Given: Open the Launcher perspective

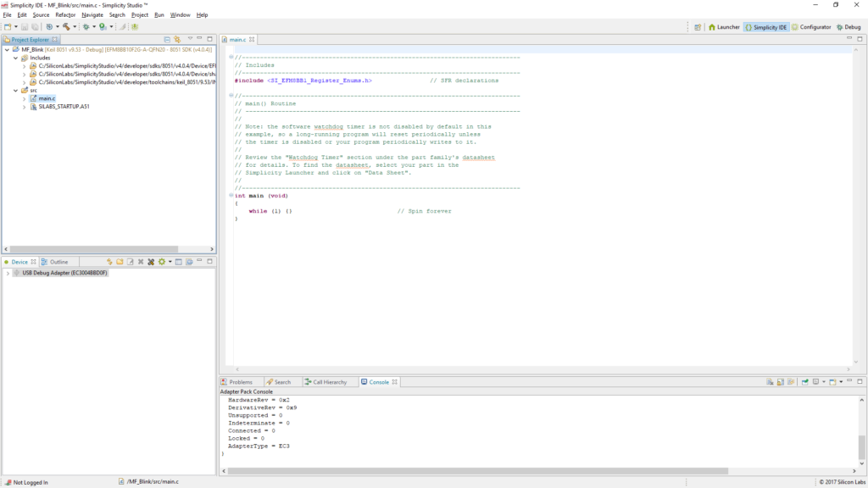Looking at the screenshot, I should (724, 27).
